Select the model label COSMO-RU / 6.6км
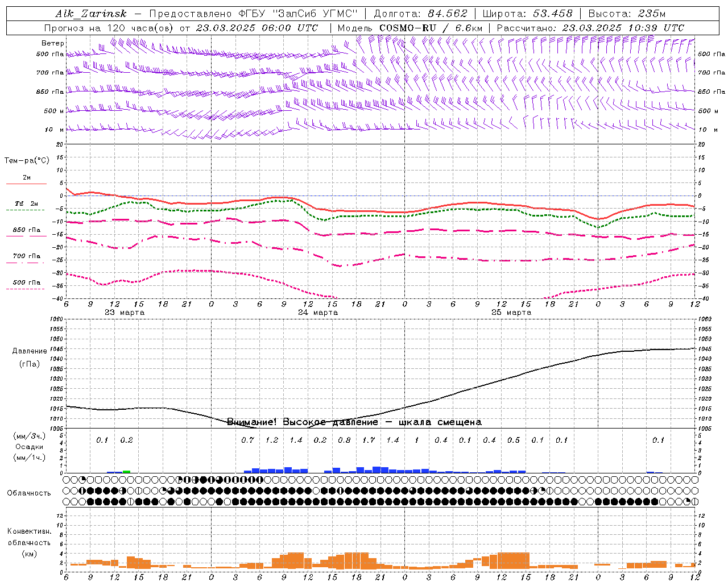Screen dimensions: 728x582 coord(431,28)
